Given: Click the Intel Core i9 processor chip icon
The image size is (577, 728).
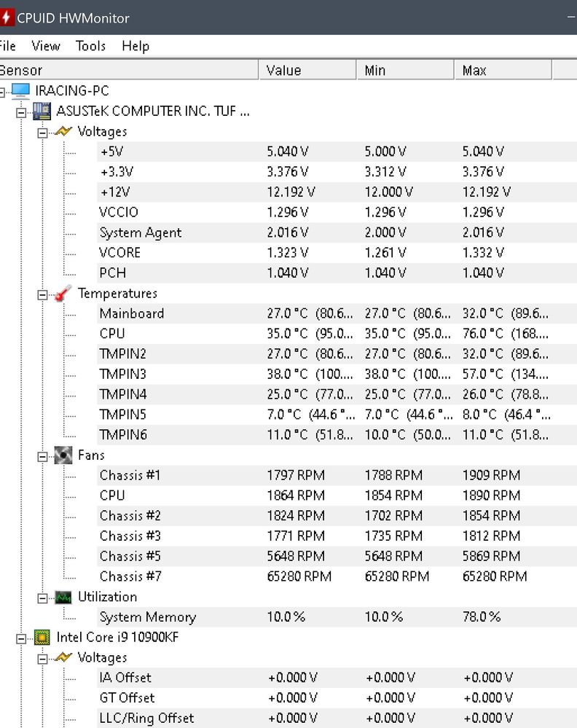Looking at the screenshot, I should (42, 638).
